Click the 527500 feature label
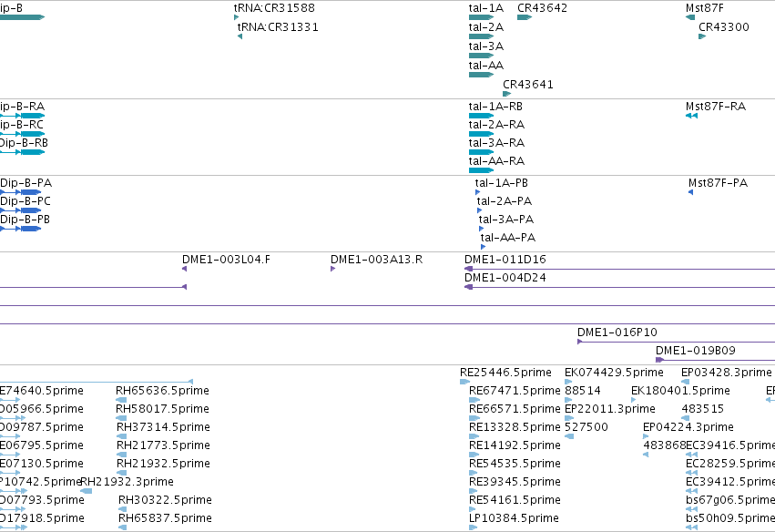This screenshot has height=532, width=775. tap(586, 427)
